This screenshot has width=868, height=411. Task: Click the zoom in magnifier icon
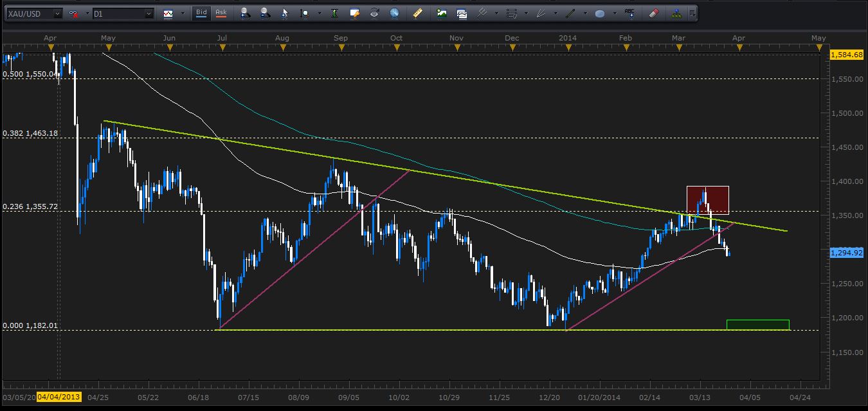pos(246,14)
